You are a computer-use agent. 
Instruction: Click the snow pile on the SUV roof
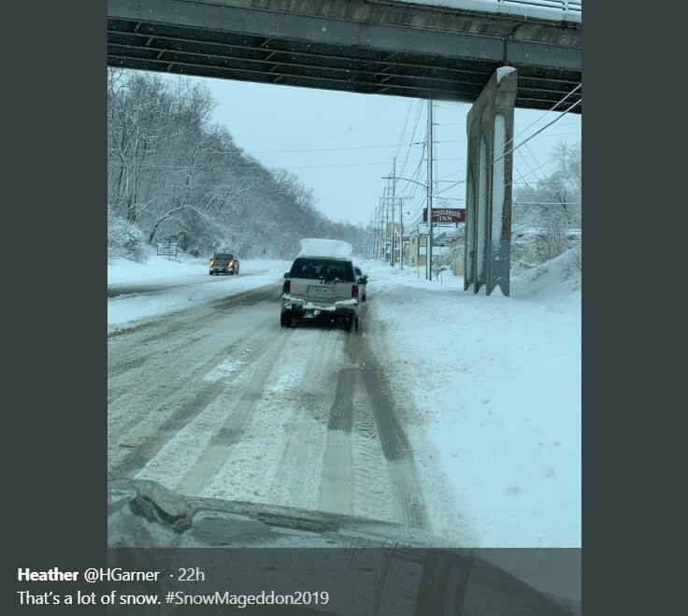325,249
